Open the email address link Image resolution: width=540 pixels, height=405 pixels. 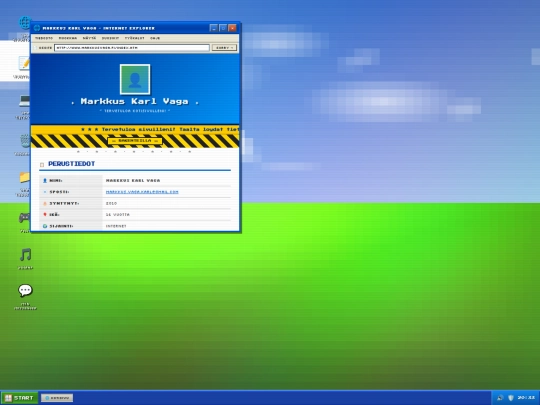(142, 192)
